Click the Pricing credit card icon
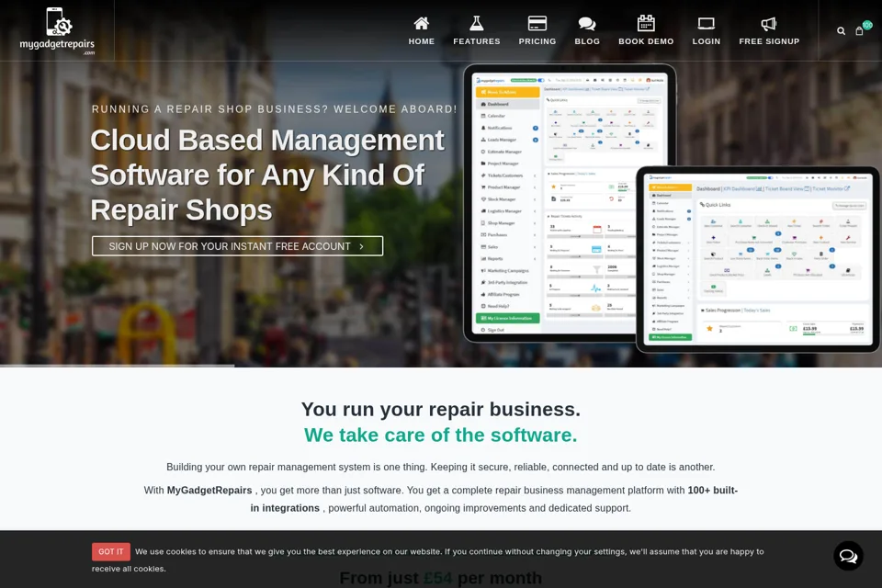Image resolution: width=882 pixels, height=588 pixels. tap(537, 23)
